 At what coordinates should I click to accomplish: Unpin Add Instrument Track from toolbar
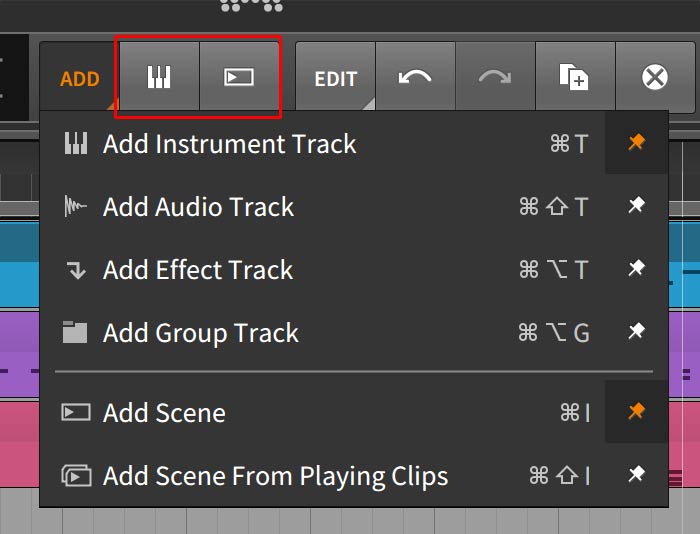(x=636, y=143)
